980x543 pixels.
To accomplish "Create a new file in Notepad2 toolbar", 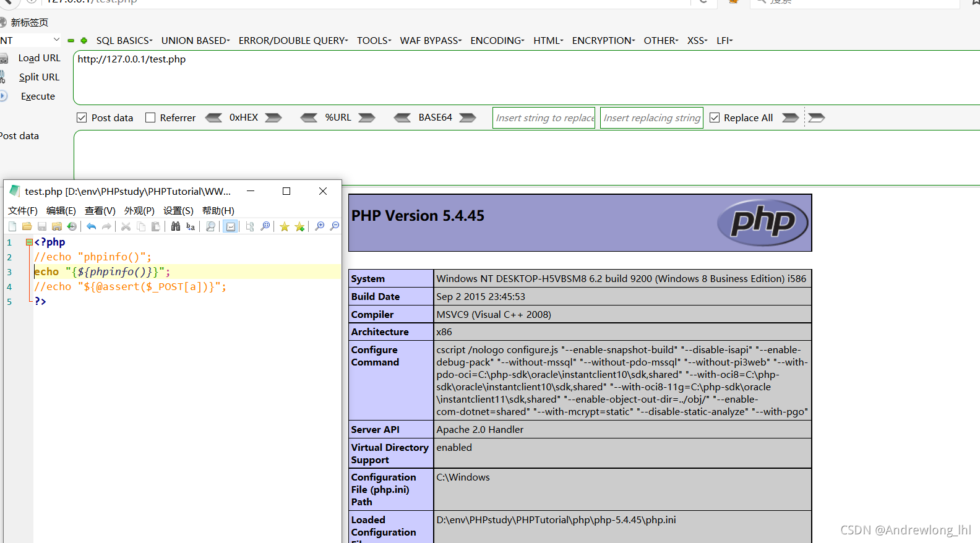I will 12,226.
